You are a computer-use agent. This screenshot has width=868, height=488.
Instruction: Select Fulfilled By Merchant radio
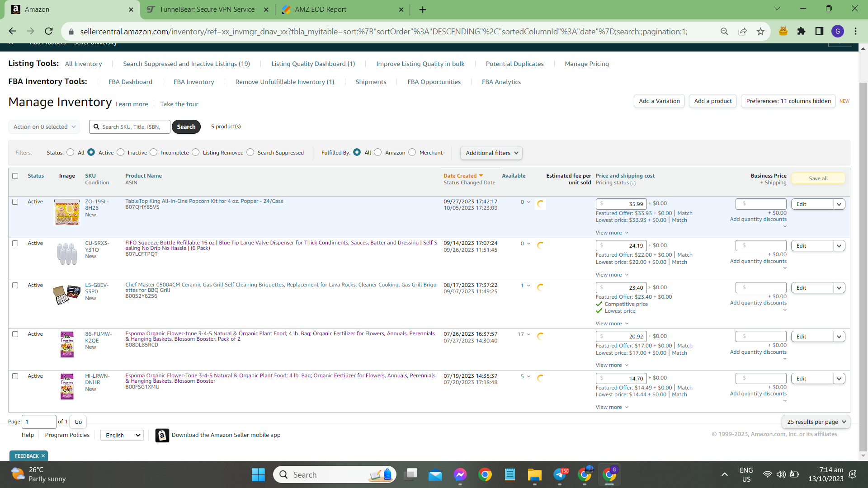[x=412, y=152]
